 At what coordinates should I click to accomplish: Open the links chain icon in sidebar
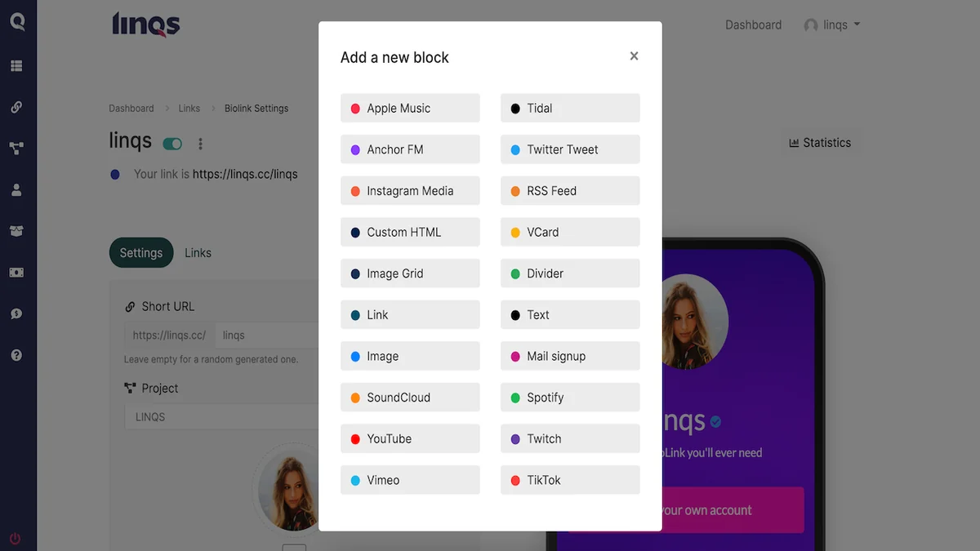pos(16,107)
